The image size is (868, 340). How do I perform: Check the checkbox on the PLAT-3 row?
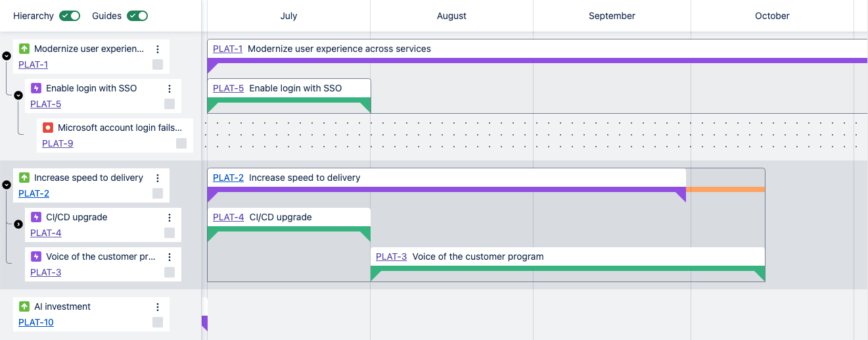point(170,272)
